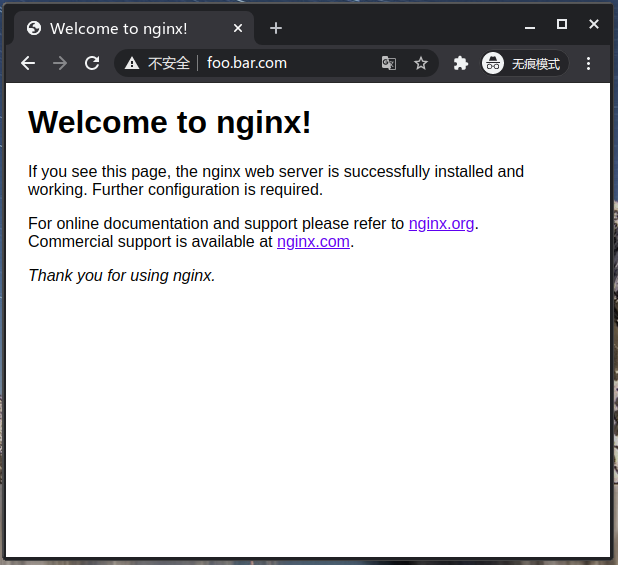The height and width of the screenshot is (565, 618).
Task: Go back to the previous page
Action: click(x=28, y=63)
